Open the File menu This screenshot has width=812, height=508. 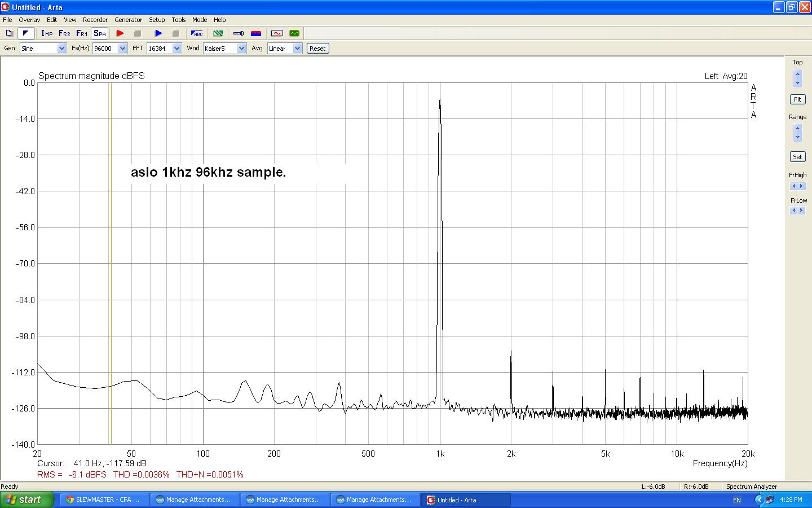coord(7,20)
